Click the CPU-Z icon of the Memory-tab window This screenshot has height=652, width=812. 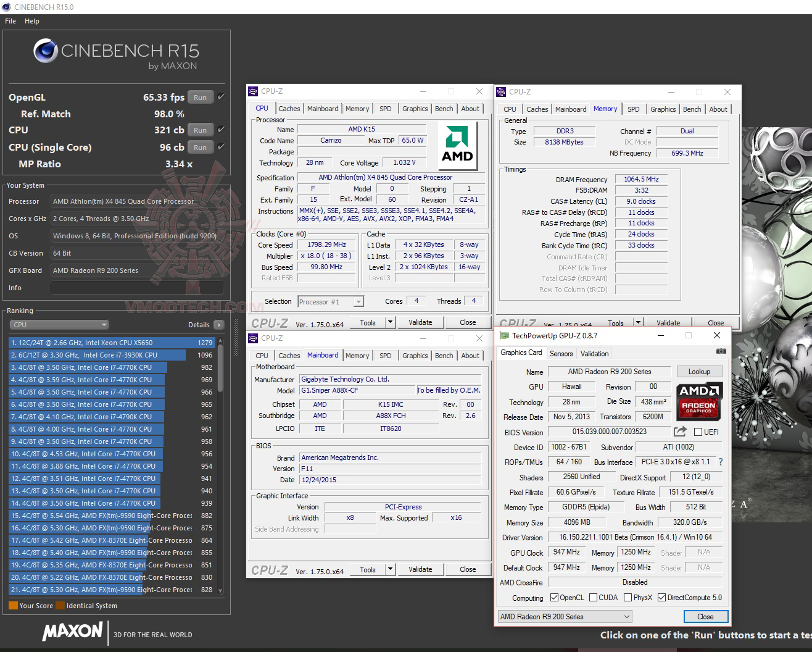[x=501, y=92]
